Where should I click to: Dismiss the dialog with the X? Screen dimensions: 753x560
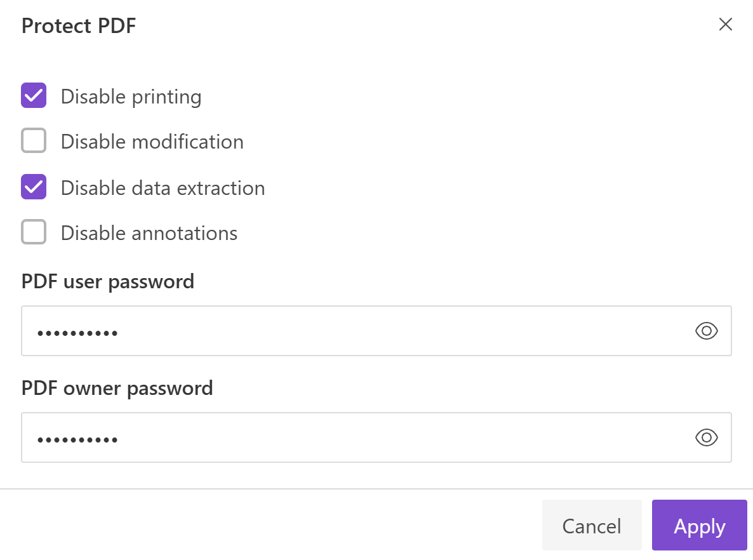tap(725, 24)
